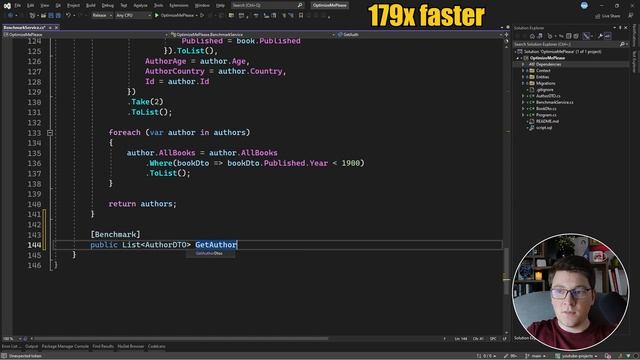Viewport: 640px width, 360px height.
Task: Open the Window menu
Action: coord(202,6)
